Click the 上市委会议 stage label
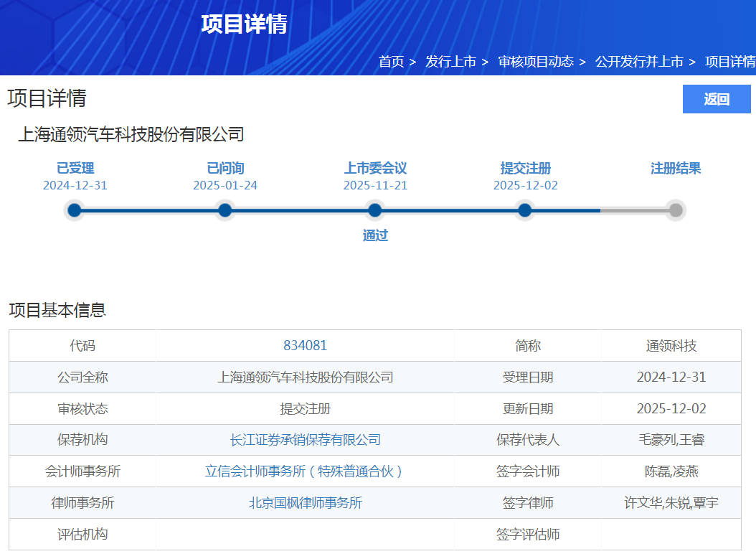 [375, 169]
